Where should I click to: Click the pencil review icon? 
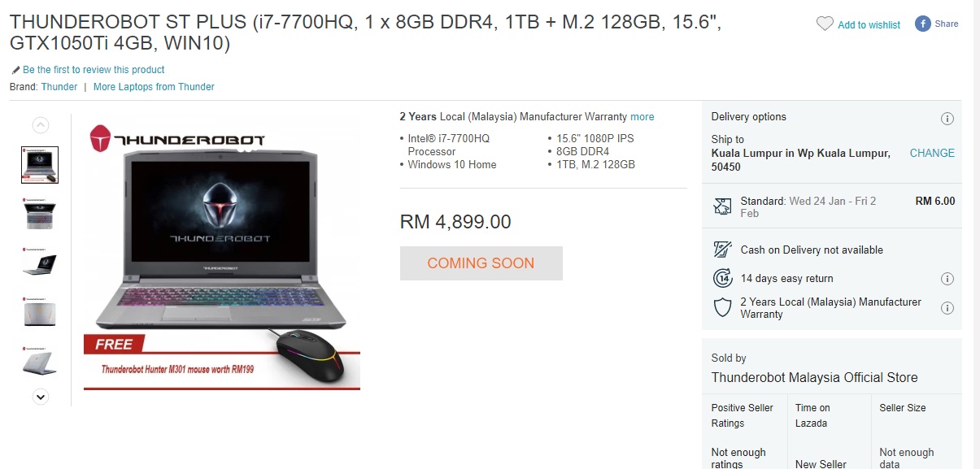click(x=15, y=70)
